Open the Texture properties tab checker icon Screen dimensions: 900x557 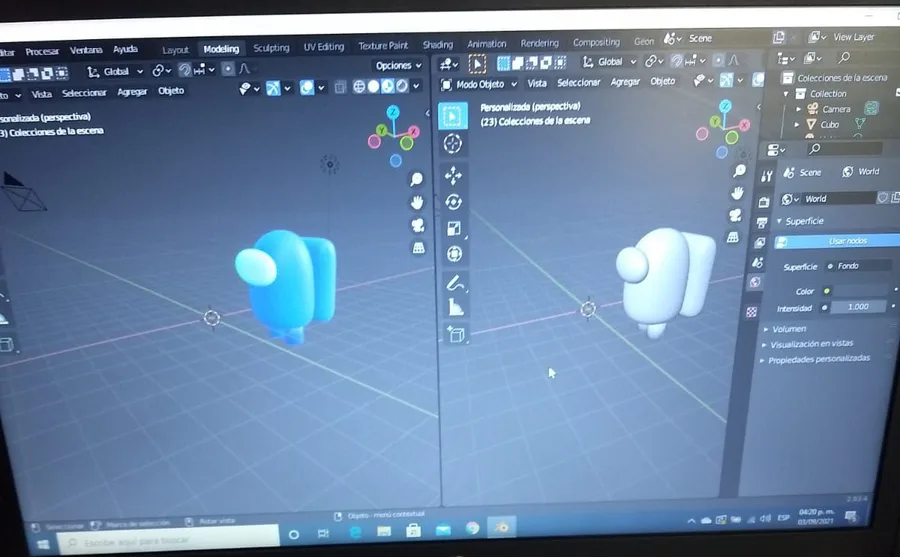(751, 312)
